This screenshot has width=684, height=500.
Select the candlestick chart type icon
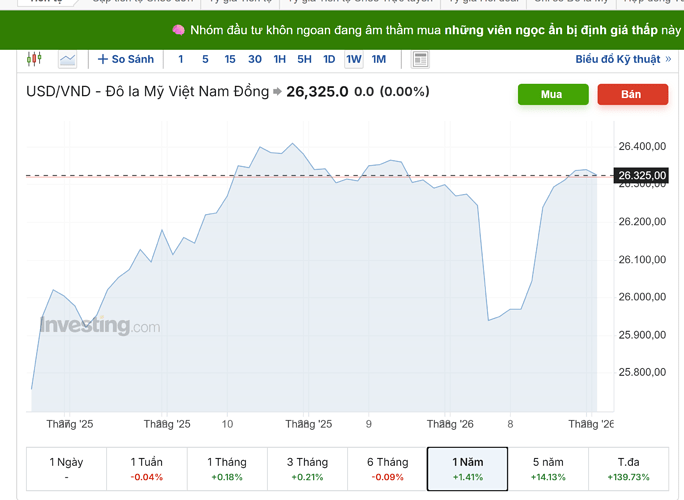pyautogui.click(x=35, y=59)
